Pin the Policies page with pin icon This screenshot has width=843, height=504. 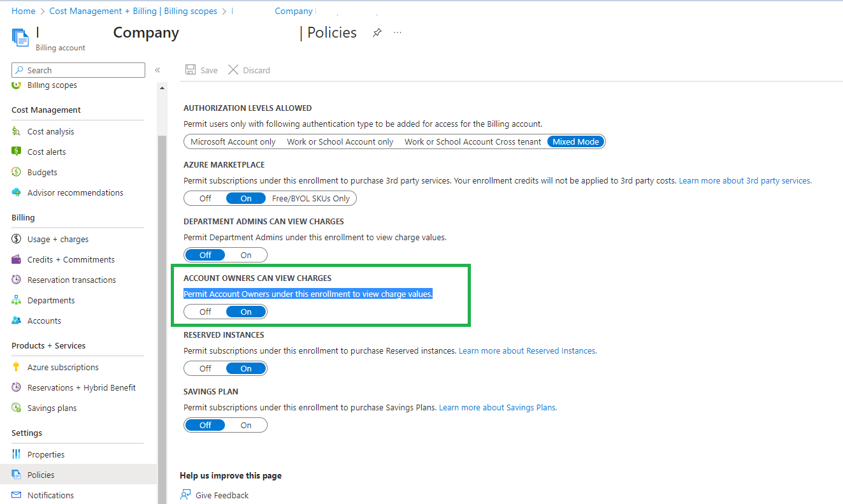(377, 32)
